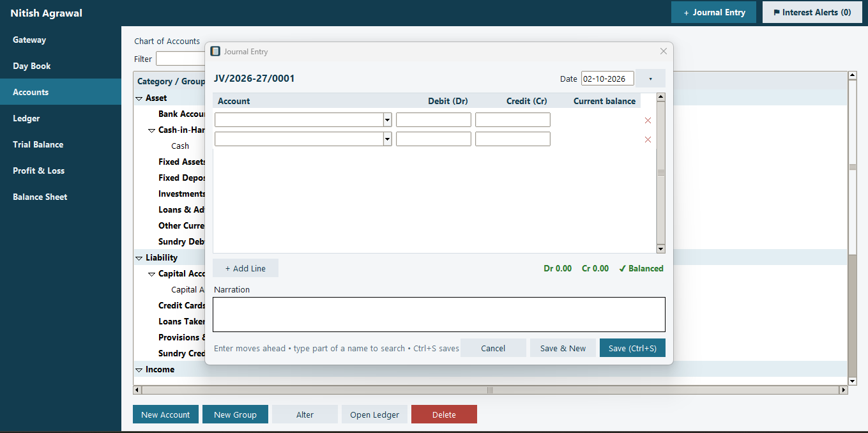Click the Current balance column header
The height and width of the screenshot is (433, 868).
[604, 101]
